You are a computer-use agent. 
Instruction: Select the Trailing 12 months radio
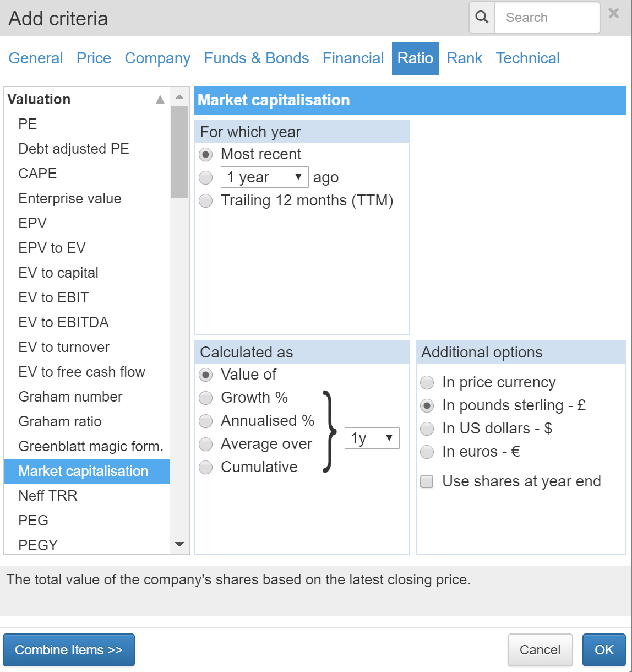pyautogui.click(x=206, y=201)
